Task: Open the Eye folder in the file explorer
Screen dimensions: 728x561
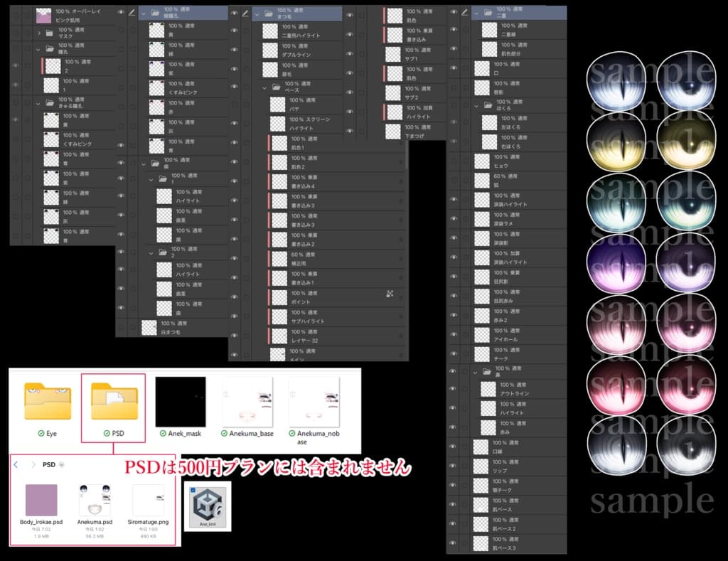Action: [48, 401]
